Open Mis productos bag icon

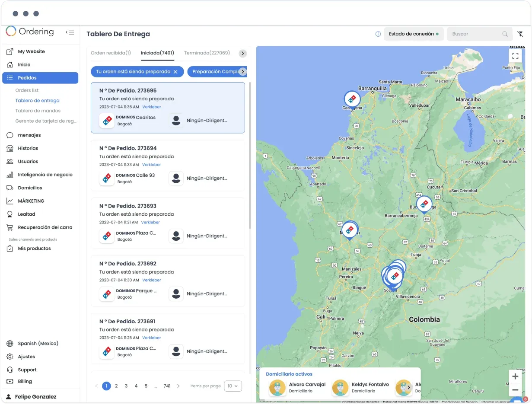point(10,249)
